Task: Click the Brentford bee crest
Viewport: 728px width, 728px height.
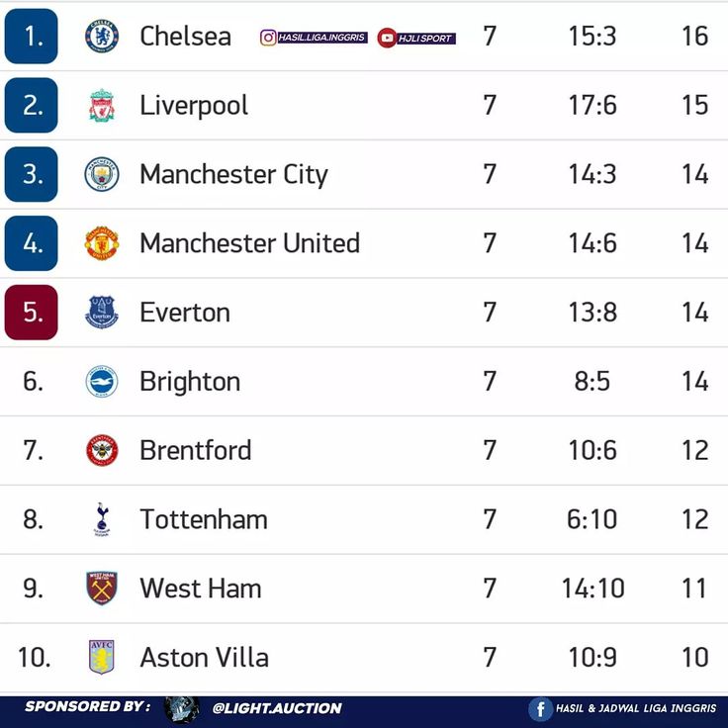Action: [x=102, y=450]
